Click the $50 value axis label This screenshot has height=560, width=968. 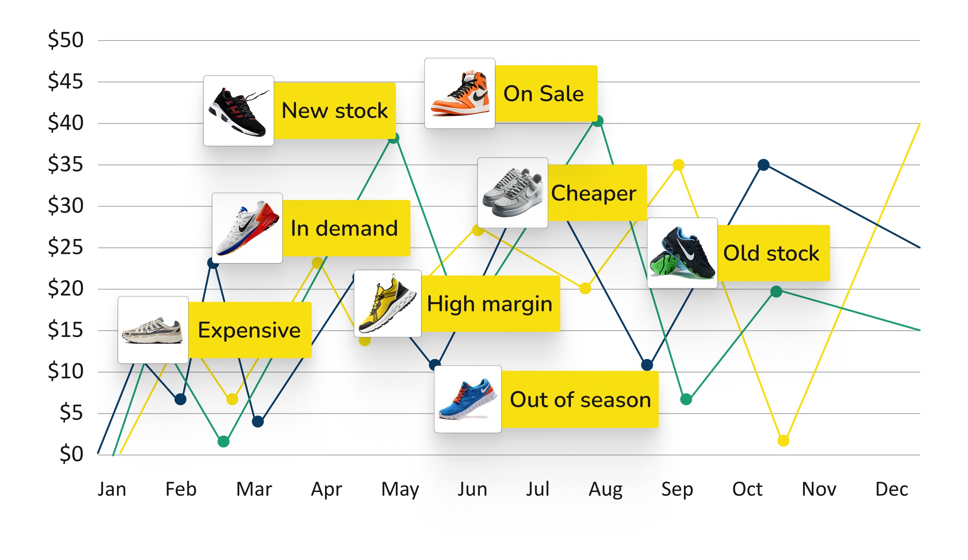coord(66,40)
